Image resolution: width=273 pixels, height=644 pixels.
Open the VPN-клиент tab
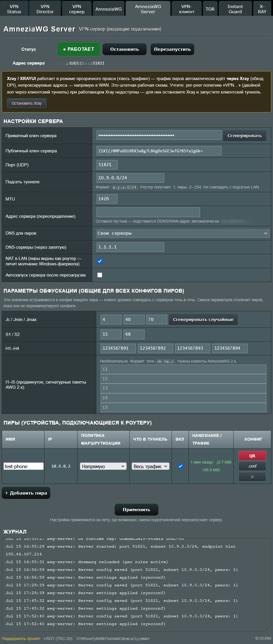coord(187,9)
